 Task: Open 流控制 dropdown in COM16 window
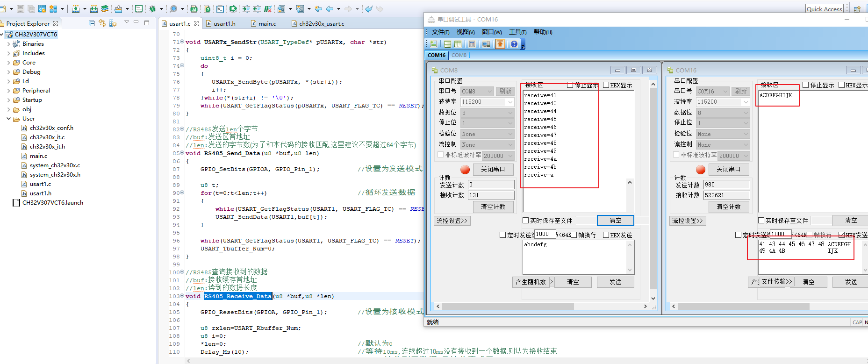(746, 145)
